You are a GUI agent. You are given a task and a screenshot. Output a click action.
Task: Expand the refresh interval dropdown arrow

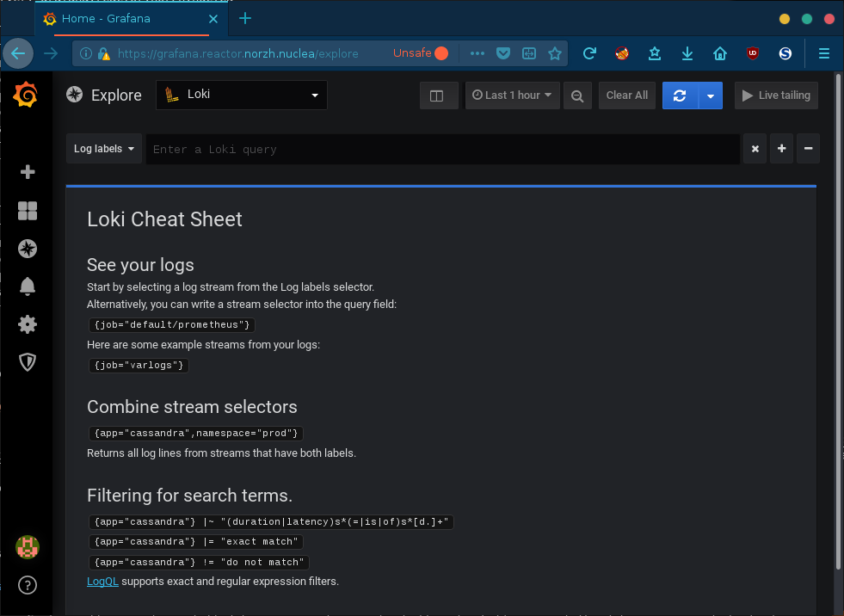pyautogui.click(x=711, y=95)
